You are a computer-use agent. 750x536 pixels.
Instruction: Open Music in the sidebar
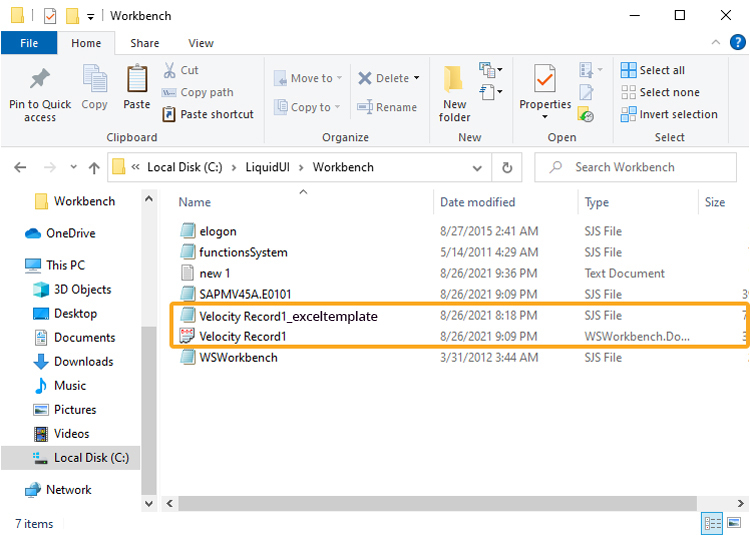pyautogui.click(x=60, y=385)
